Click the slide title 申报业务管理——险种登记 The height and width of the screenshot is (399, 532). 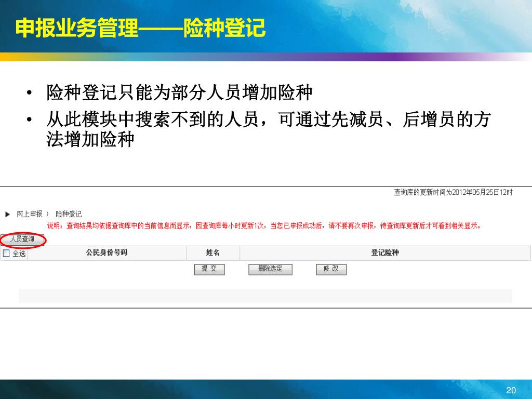point(140,28)
